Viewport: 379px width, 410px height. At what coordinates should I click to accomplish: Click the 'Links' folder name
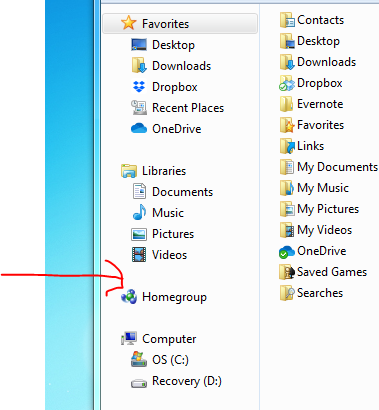pos(310,146)
